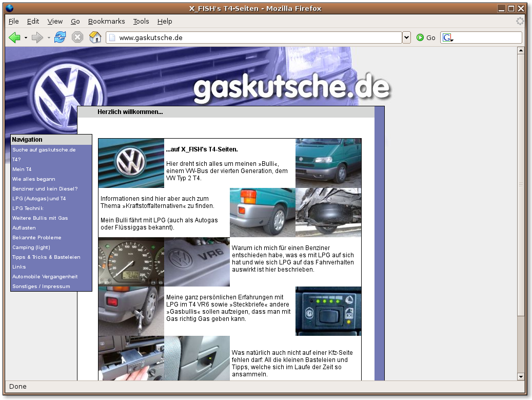This screenshot has height=400, width=532.
Task: Click the underbody LPG tank thumbnail
Action: pyautogui.click(x=328, y=213)
